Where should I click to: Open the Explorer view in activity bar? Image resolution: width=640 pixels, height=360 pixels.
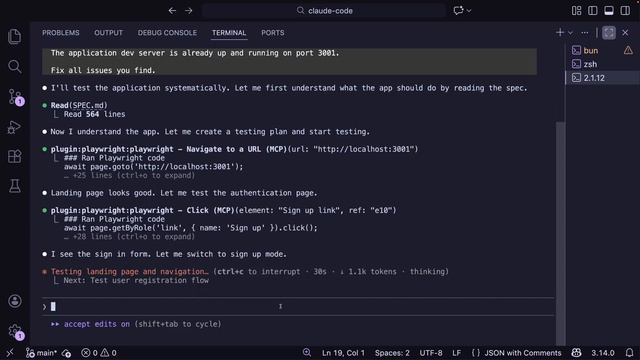tap(15, 37)
